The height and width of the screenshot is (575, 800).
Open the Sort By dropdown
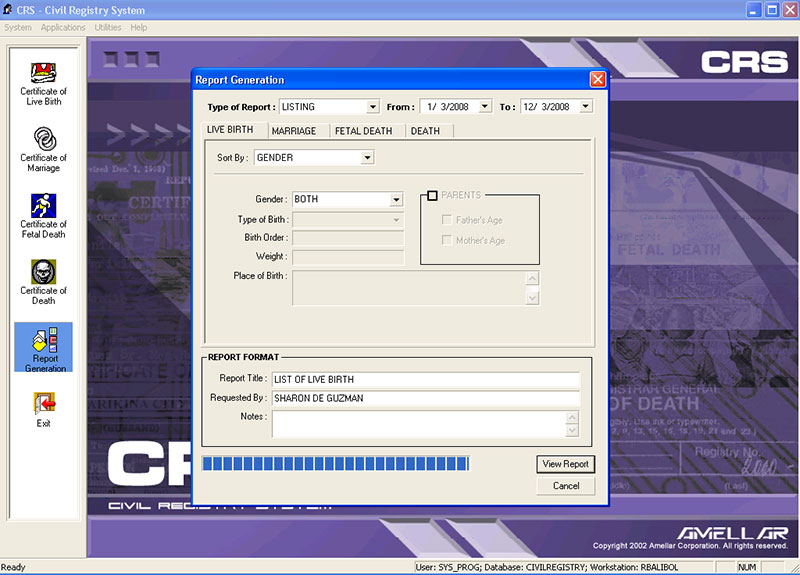pos(367,157)
